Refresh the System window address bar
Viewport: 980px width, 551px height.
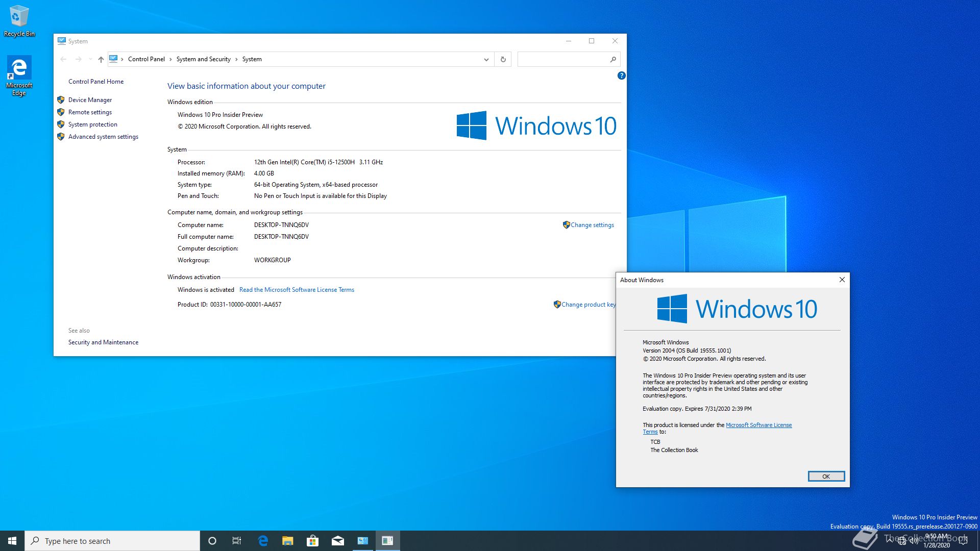[x=503, y=59]
